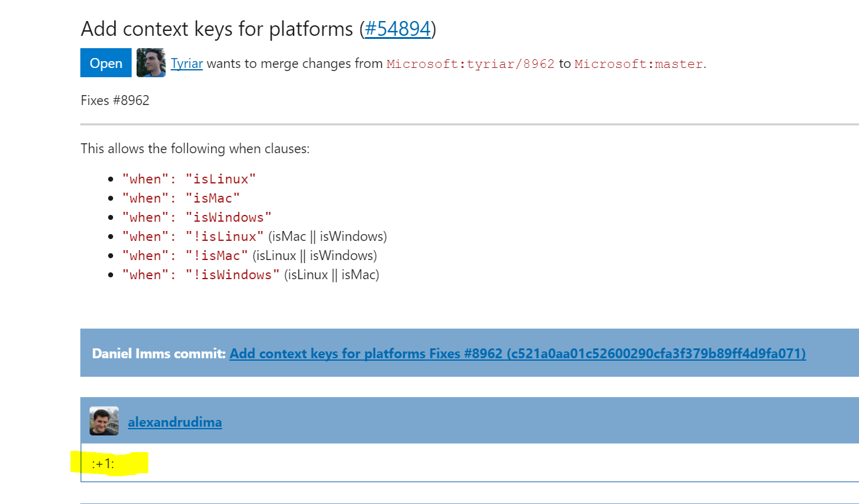Open pull request link #54894

point(397,28)
